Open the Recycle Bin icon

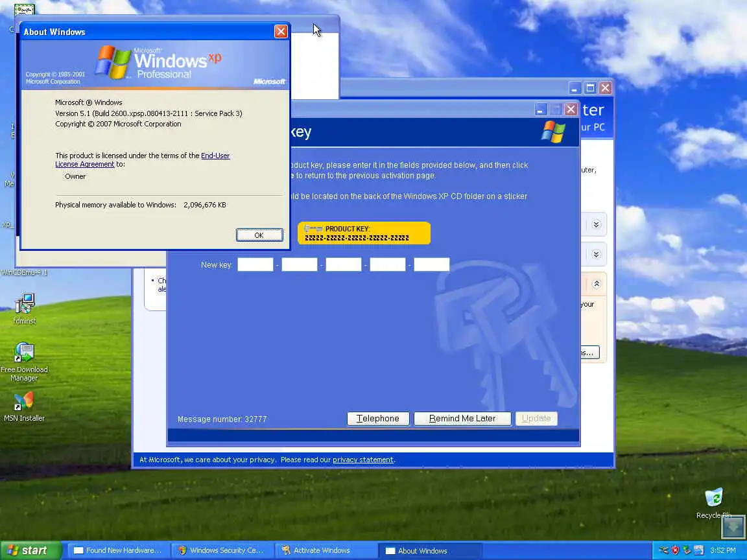click(x=714, y=503)
